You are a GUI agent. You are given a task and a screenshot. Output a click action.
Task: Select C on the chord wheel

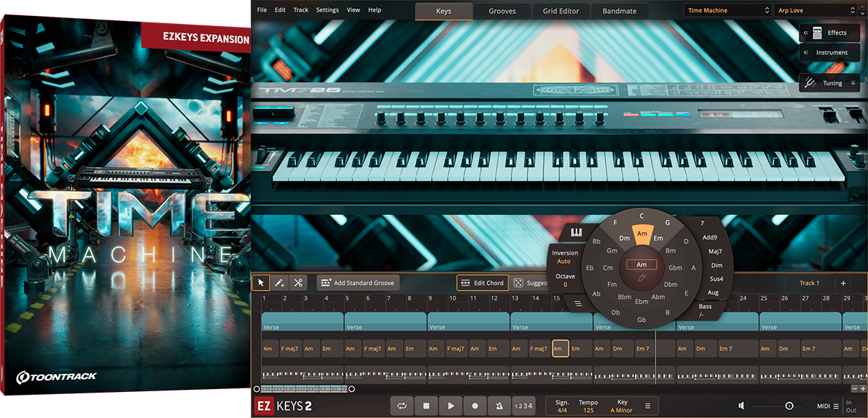point(642,216)
